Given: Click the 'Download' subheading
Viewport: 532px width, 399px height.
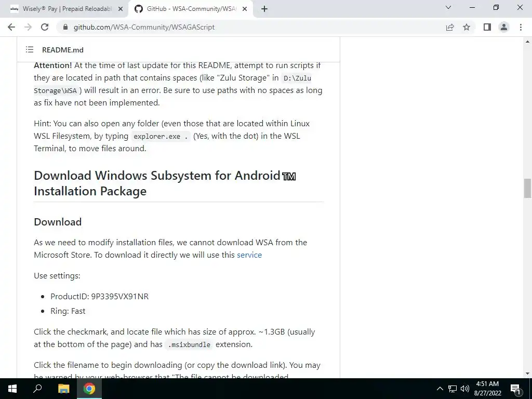Looking at the screenshot, I should pyautogui.click(x=58, y=222).
